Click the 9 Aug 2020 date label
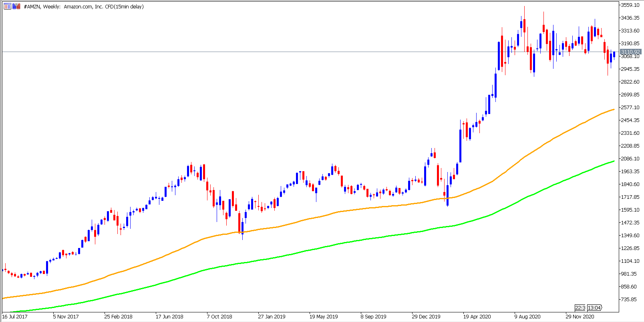 pyautogui.click(x=527, y=316)
